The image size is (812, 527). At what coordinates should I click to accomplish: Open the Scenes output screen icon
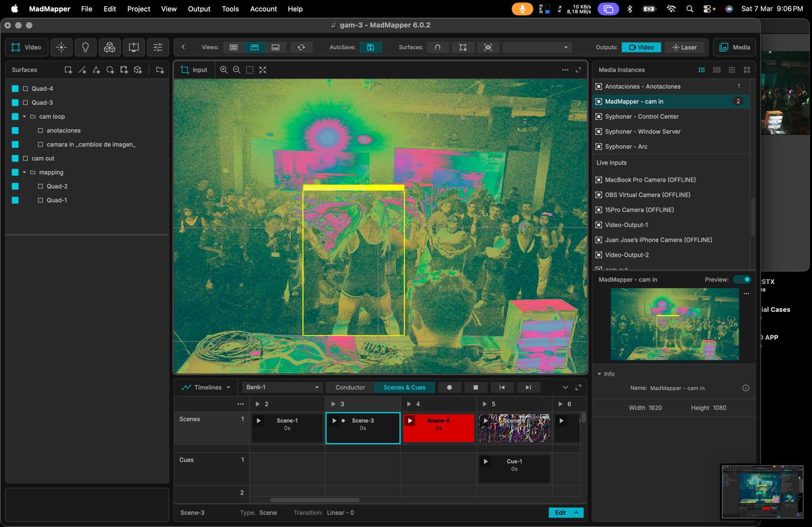coord(133,47)
